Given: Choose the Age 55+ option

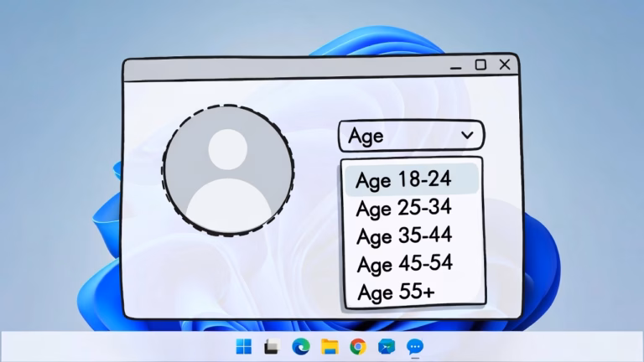Looking at the screenshot, I should point(396,292).
